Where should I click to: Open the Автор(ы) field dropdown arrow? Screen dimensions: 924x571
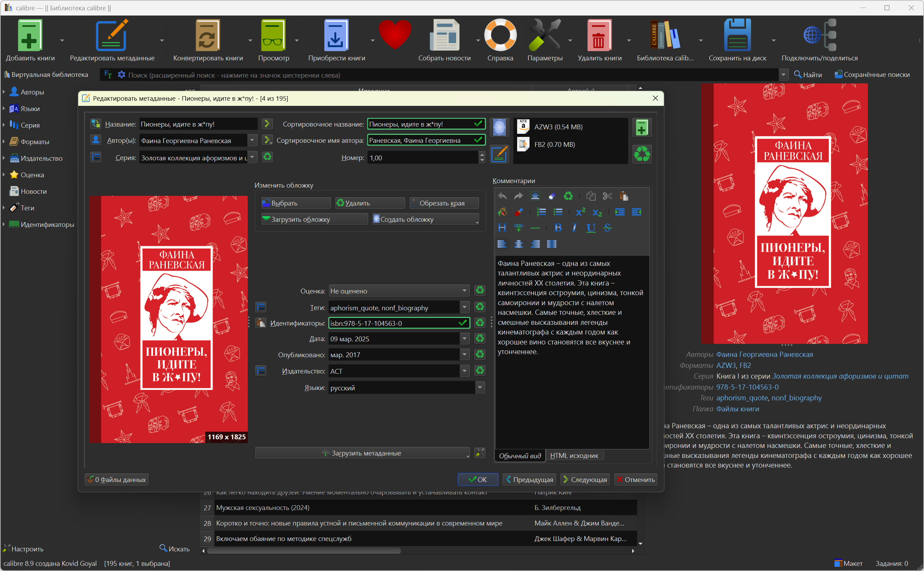(253, 140)
